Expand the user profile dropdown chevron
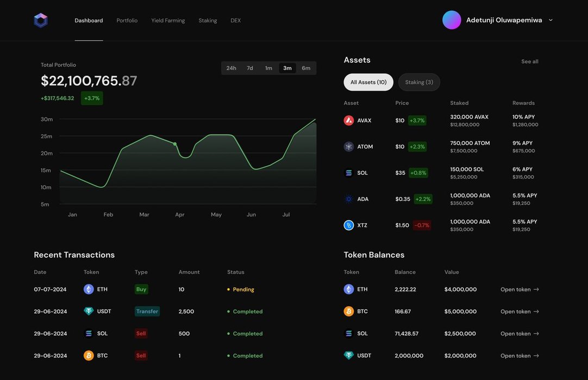Screen dimensions: 588x380 pyautogui.click(x=551, y=20)
